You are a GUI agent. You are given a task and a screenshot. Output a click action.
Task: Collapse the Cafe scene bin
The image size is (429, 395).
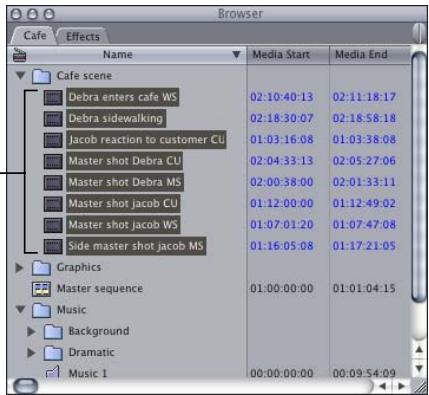tap(21, 76)
